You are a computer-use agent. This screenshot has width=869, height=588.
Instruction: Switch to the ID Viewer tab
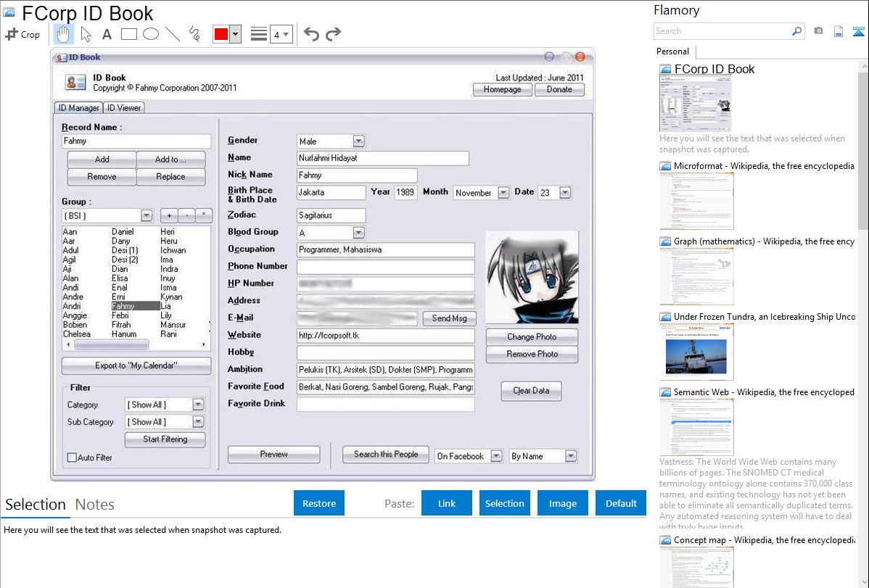pyautogui.click(x=123, y=107)
